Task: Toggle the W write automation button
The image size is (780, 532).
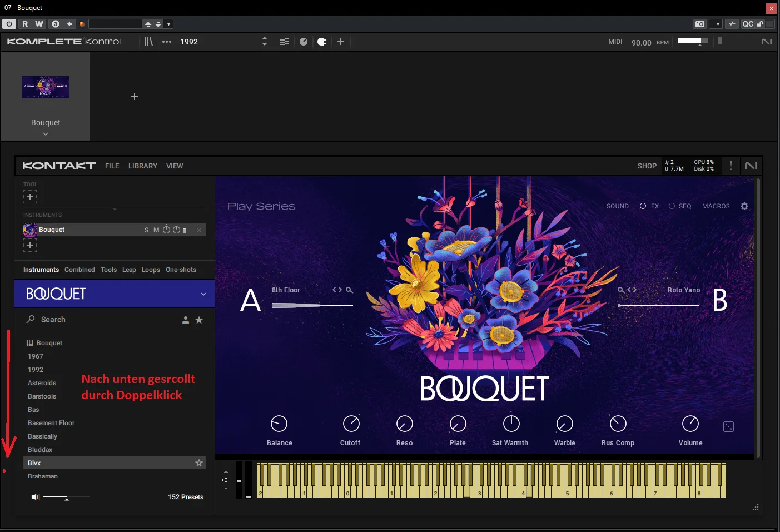Action: pos(39,24)
